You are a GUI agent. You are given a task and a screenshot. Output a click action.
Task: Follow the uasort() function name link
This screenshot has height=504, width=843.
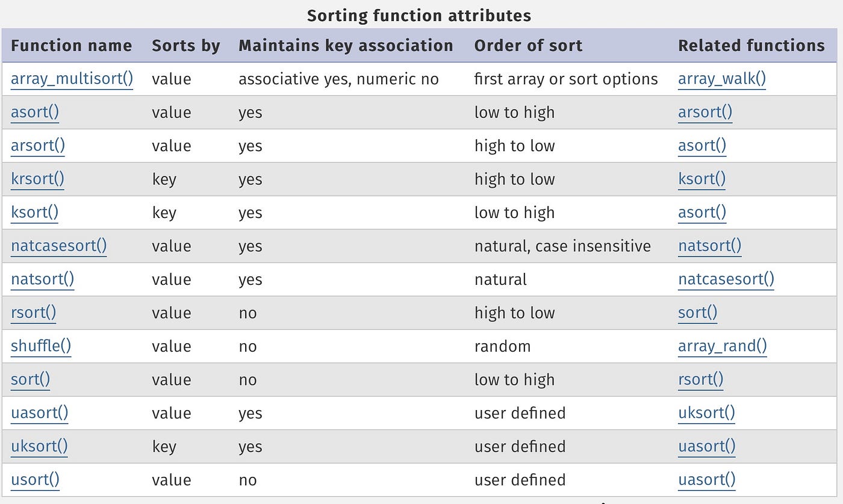[x=39, y=413]
